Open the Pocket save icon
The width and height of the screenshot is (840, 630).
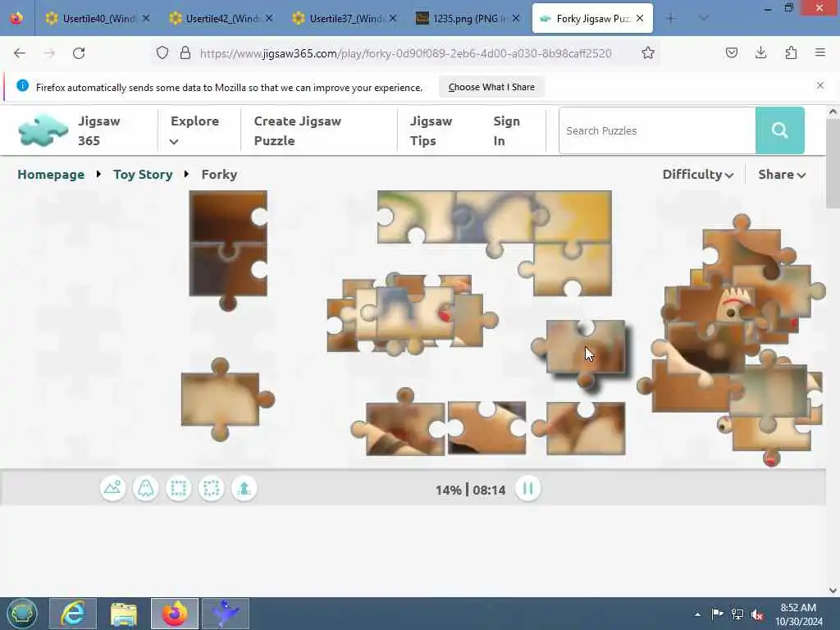point(731,53)
